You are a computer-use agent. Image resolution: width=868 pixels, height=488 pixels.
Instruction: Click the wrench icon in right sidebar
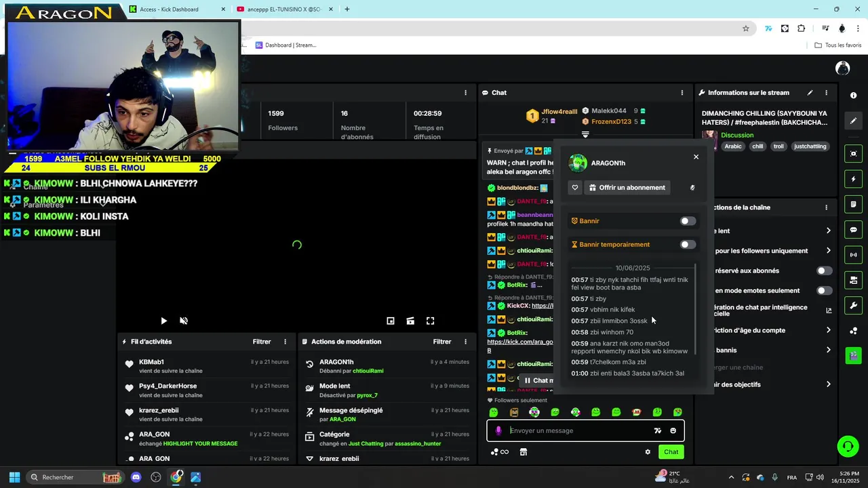tap(854, 305)
